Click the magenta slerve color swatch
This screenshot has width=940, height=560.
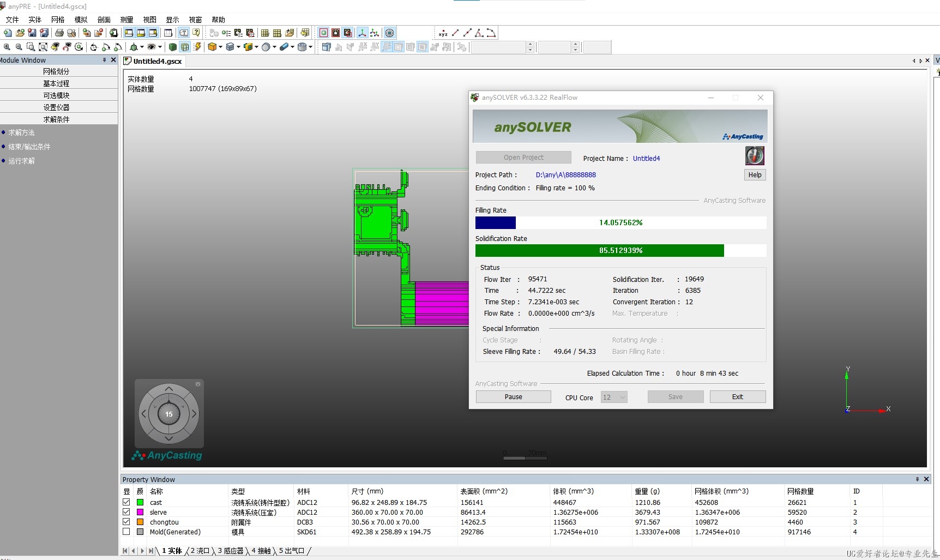coord(140,512)
